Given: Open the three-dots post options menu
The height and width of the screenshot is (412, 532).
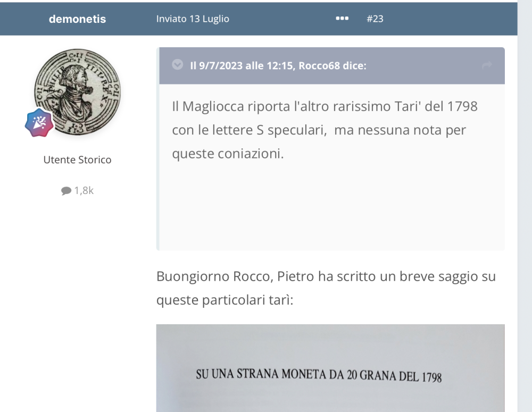Looking at the screenshot, I should [x=342, y=19].
